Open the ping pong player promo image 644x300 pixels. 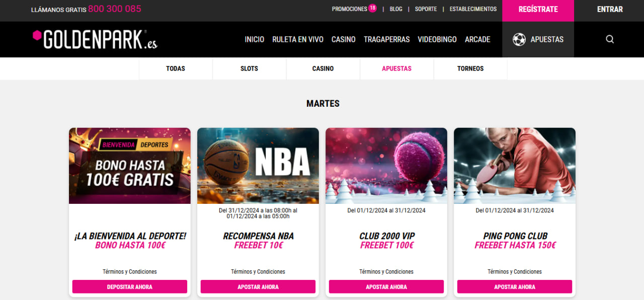tap(515, 166)
